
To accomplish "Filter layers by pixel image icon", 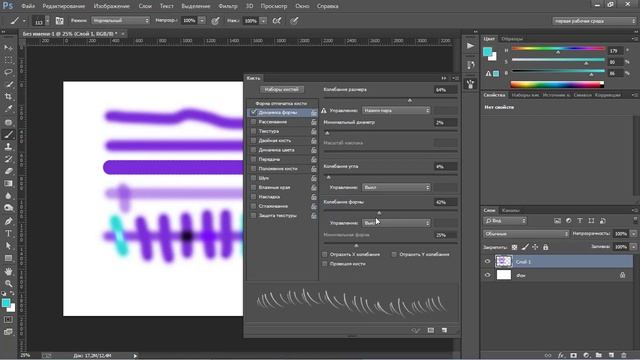I will click(557, 221).
